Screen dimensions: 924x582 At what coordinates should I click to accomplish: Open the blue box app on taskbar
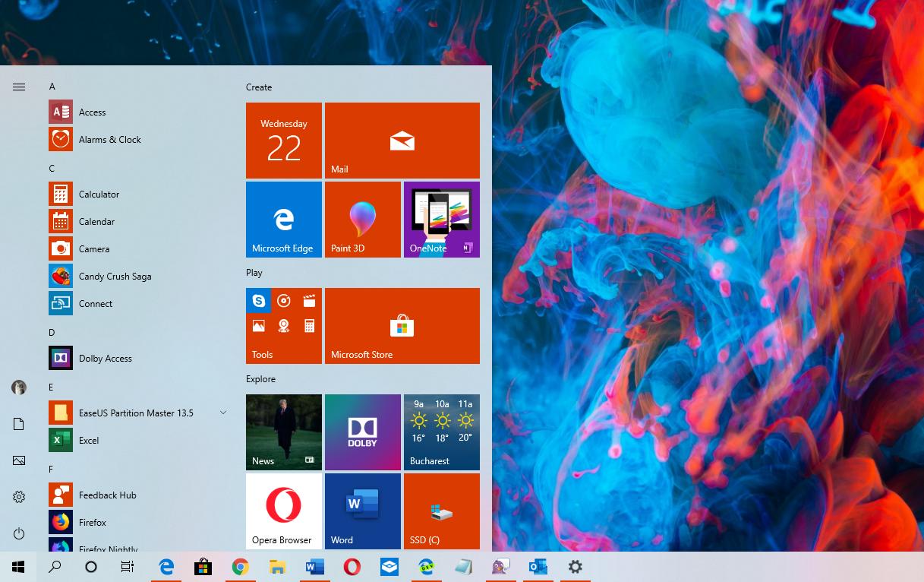point(389,567)
